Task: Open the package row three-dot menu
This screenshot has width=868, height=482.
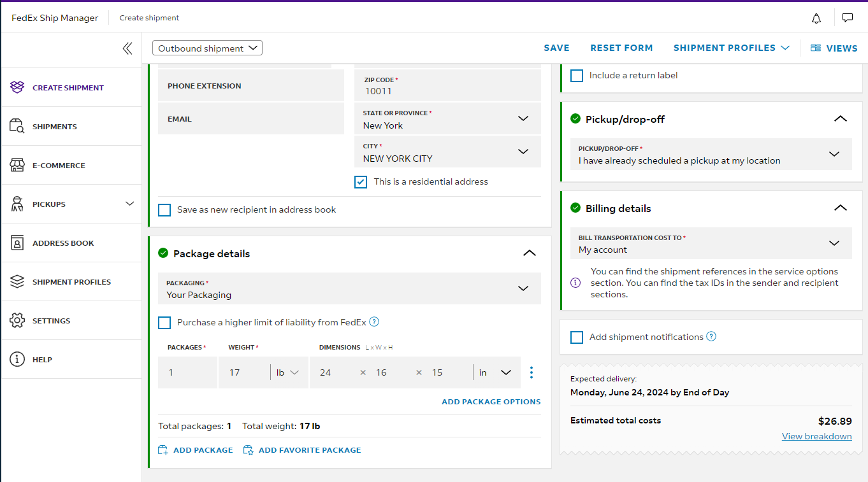Action: (532, 372)
